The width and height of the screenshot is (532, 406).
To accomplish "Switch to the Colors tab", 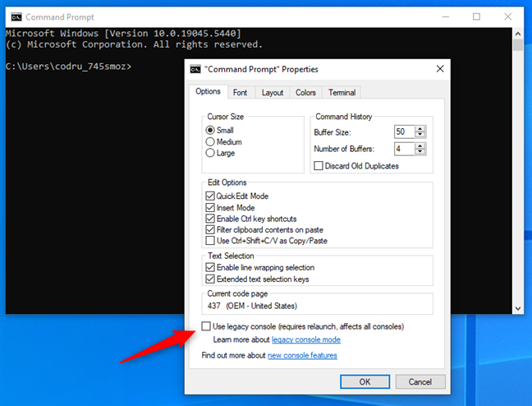I will pos(305,92).
